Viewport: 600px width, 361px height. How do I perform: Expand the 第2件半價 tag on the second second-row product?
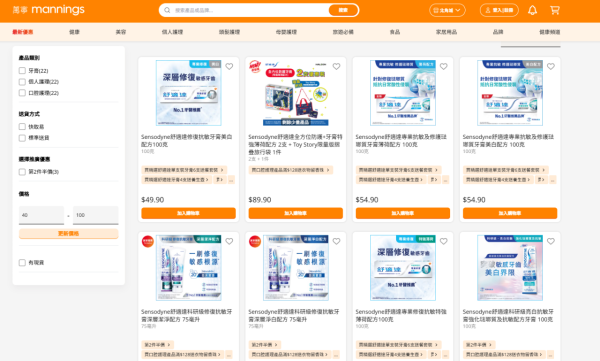(264, 345)
